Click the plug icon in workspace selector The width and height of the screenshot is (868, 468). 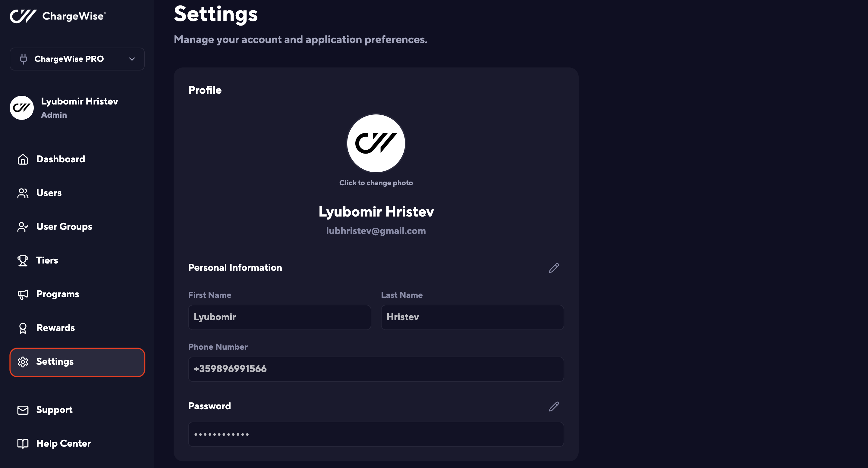pyautogui.click(x=23, y=59)
